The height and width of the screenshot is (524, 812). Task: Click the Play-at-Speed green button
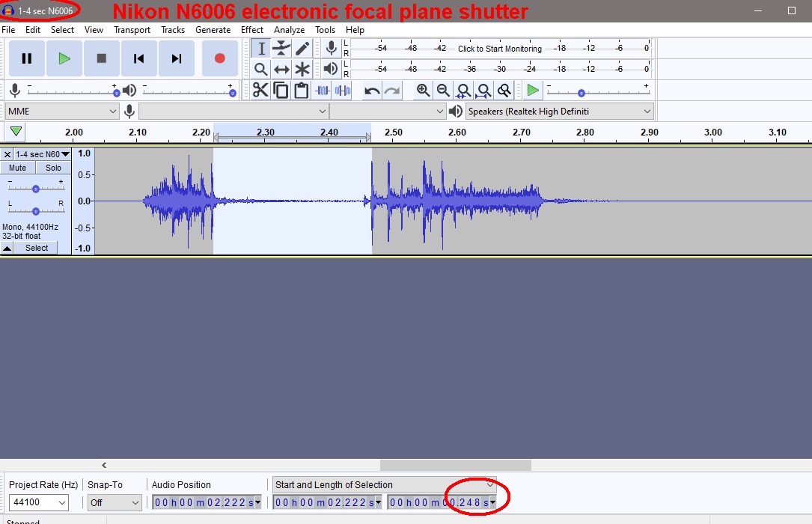click(x=532, y=91)
